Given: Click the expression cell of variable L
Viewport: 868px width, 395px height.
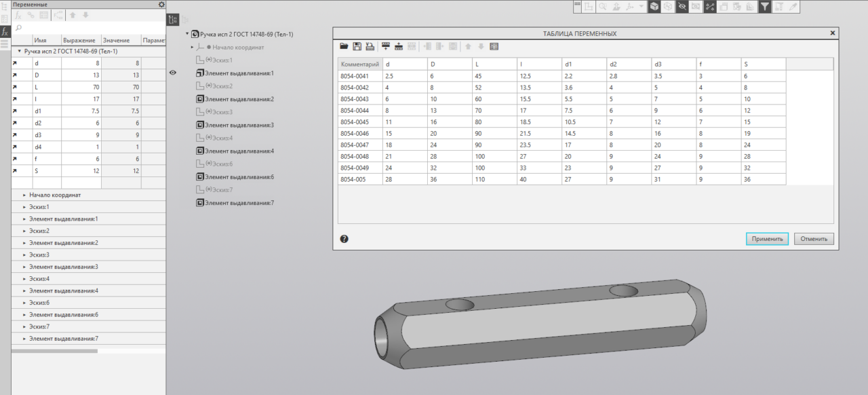Looking at the screenshot, I should coord(81,88).
